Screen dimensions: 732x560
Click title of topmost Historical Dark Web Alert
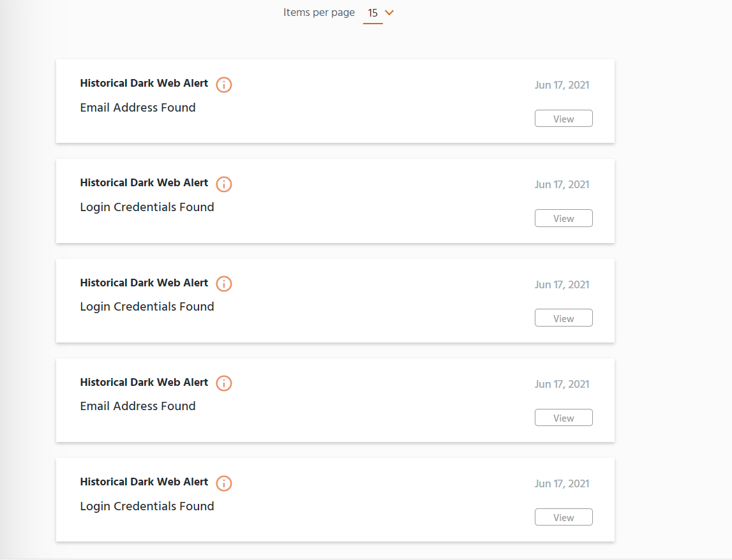144,83
